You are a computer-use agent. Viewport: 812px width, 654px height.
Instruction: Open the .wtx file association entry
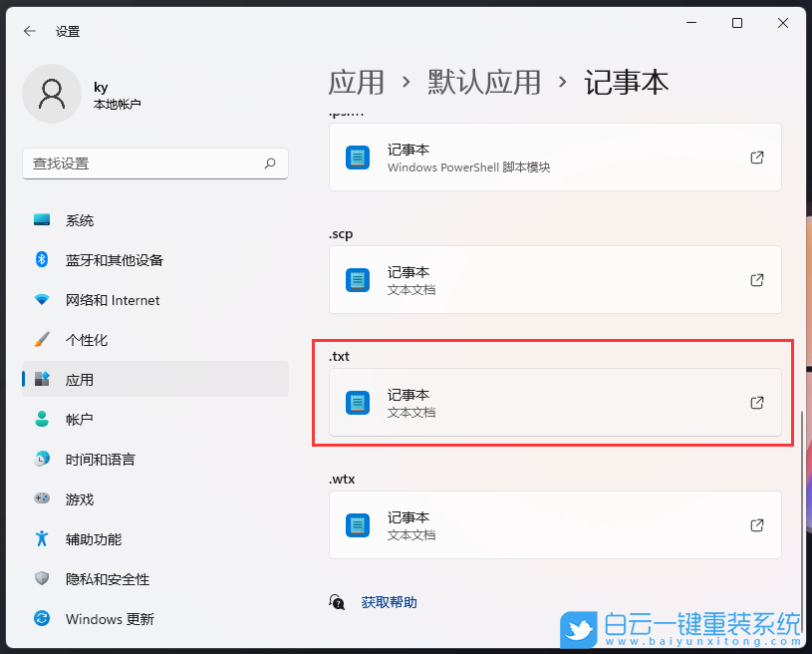click(x=553, y=525)
